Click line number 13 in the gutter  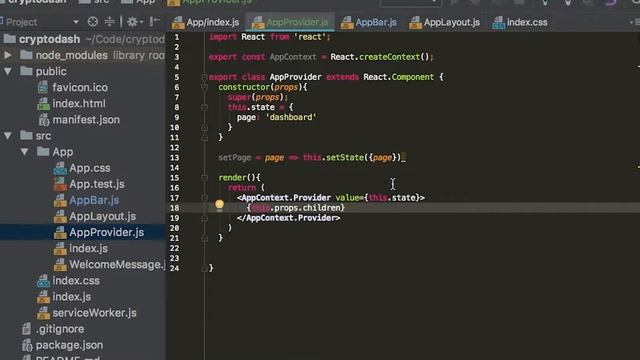coord(174,158)
